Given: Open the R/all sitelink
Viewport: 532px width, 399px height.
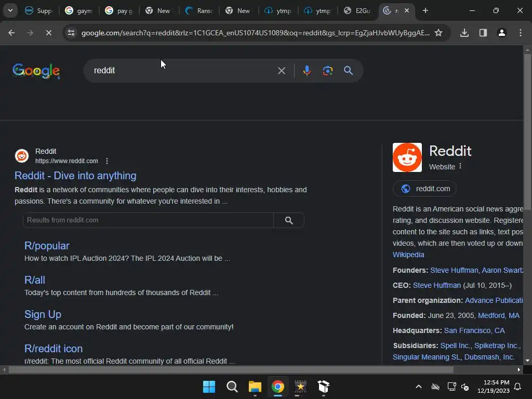Looking at the screenshot, I should (35, 280).
